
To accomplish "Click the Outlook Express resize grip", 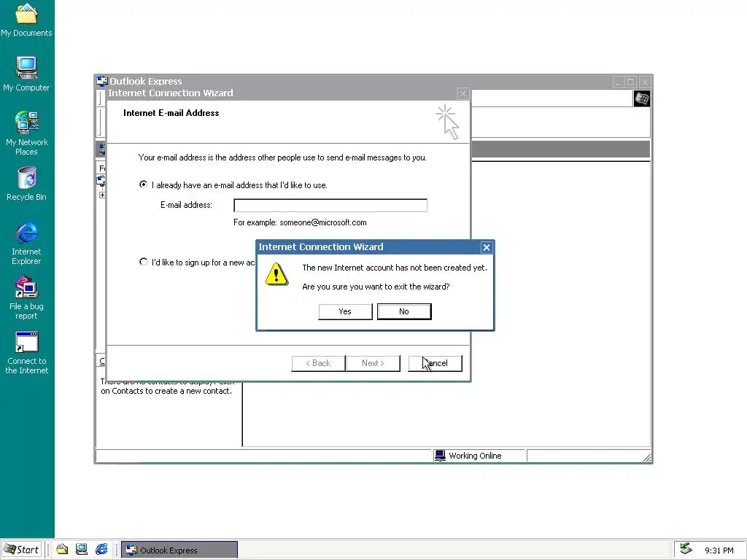I will (x=646, y=458).
